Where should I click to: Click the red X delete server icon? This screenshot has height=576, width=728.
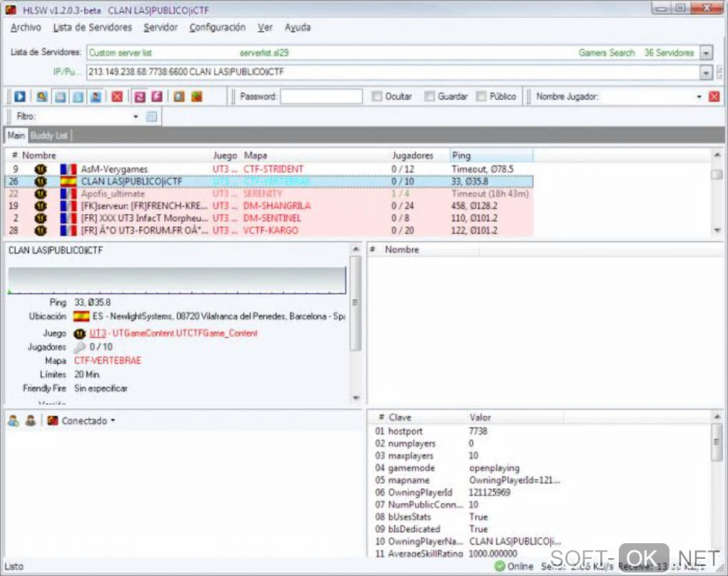point(117,96)
